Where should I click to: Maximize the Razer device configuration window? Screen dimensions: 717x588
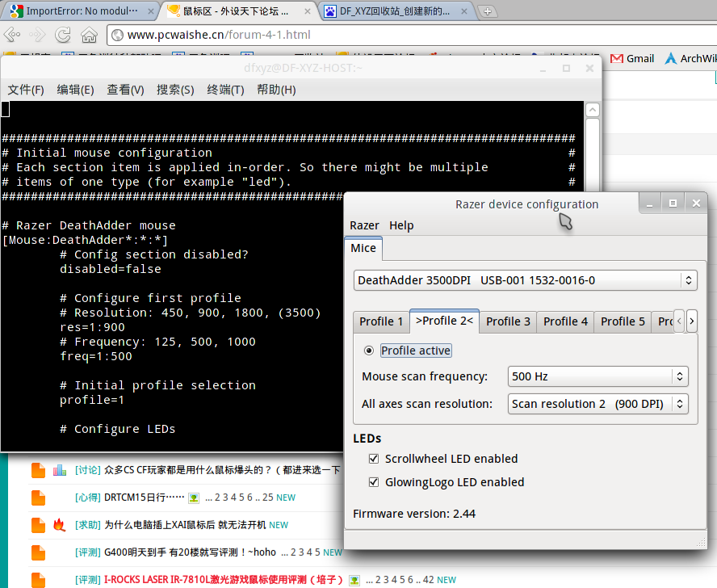click(x=673, y=204)
